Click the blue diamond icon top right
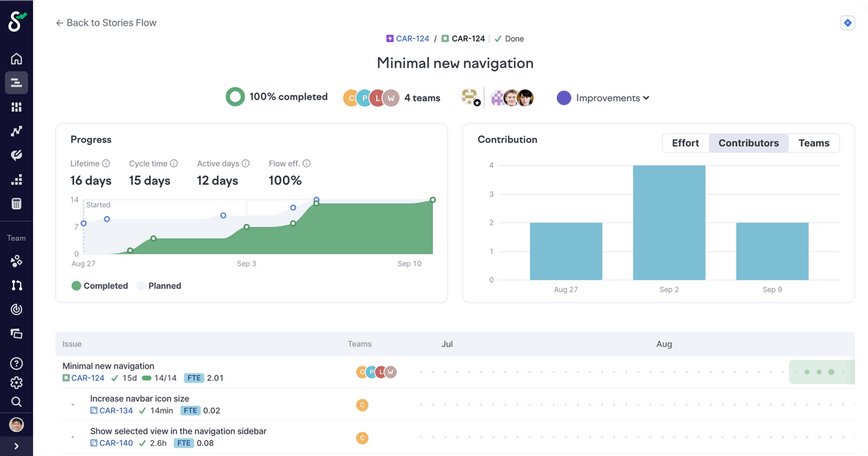This screenshot has height=456, width=868. click(849, 23)
